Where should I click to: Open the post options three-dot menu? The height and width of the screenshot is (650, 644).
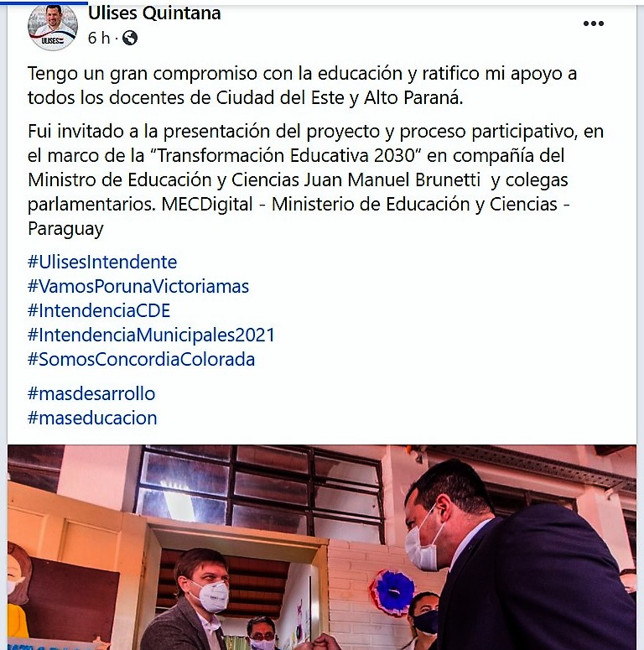tap(593, 23)
